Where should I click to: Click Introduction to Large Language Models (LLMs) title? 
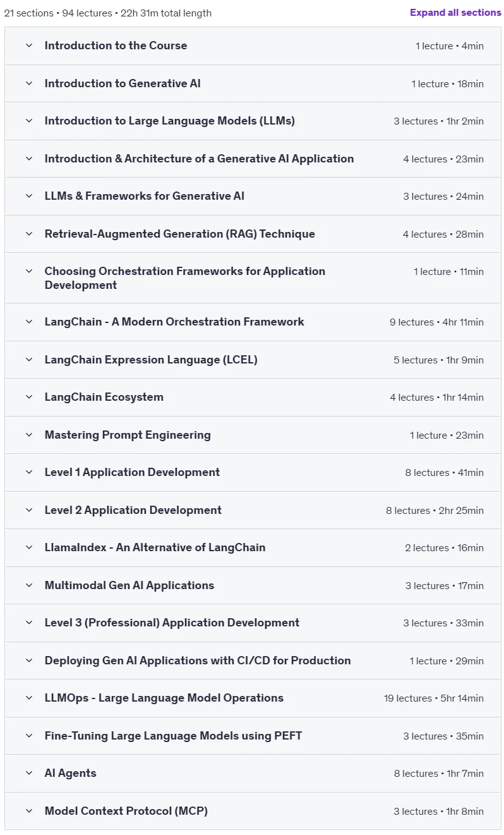point(170,121)
